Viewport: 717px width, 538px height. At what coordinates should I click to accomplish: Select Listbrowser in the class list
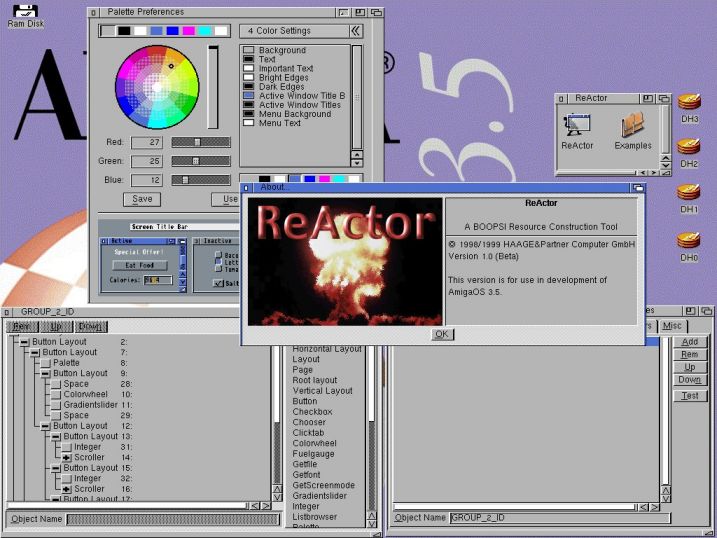[x=315, y=517]
